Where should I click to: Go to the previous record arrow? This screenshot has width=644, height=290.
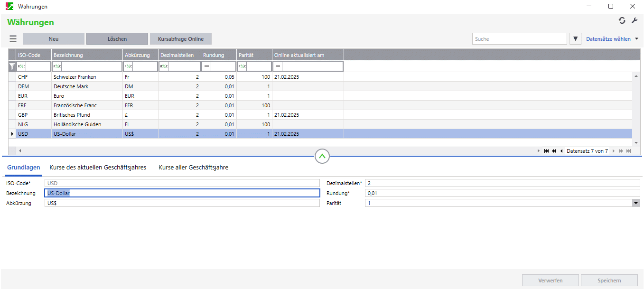pyautogui.click(x=561, y=151)
